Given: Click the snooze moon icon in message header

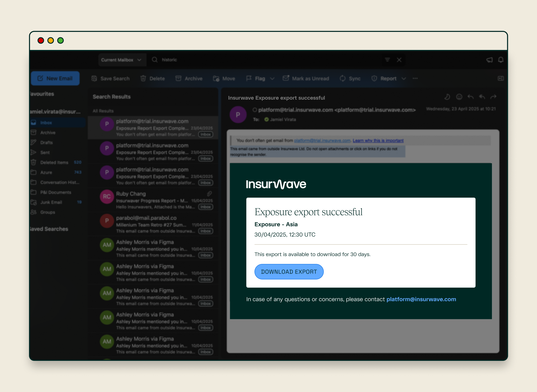Looking at the screenshot, I should [447, 97].
